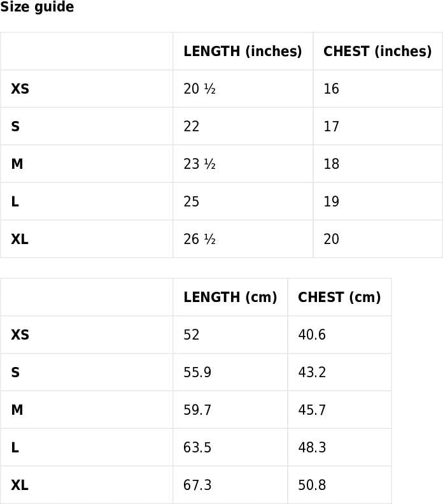Select the M row label in cm table
443x504 pixels.
click(17, 410)
